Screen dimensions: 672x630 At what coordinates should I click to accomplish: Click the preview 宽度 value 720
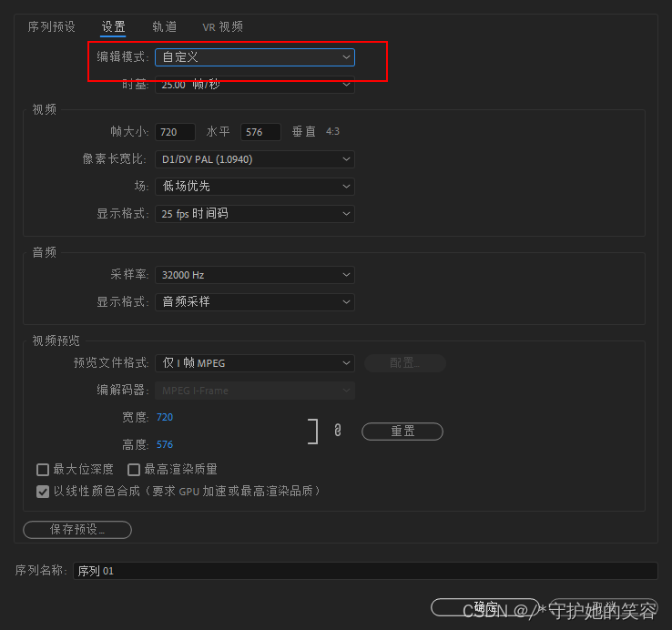165,417
